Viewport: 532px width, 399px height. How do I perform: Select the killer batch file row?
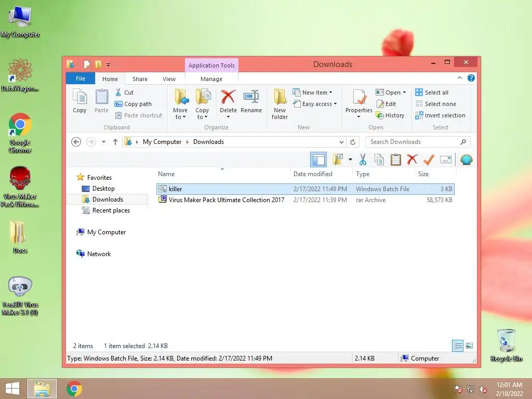305,189
